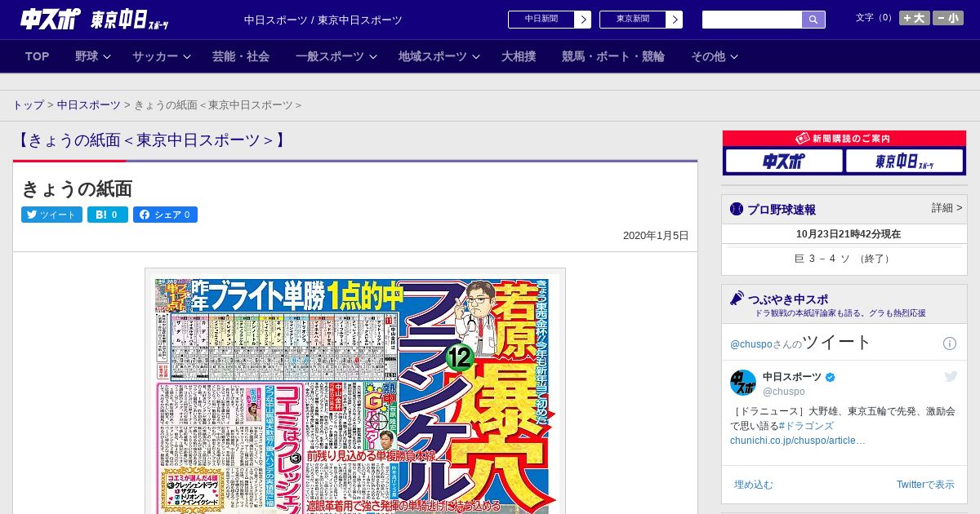Go to TOP in navigation bar
980x514 pixels.
[38, 56]
